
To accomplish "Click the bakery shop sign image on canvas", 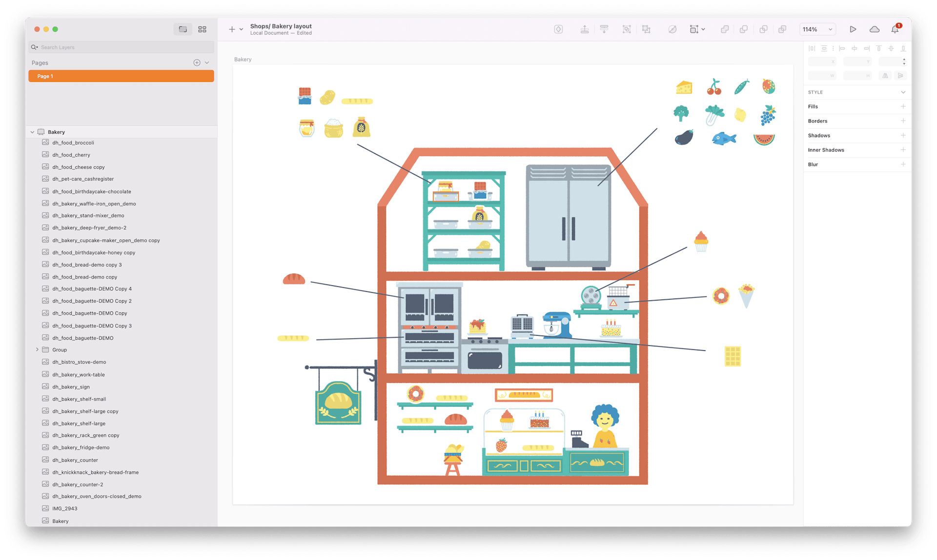I will coord(338,403).
